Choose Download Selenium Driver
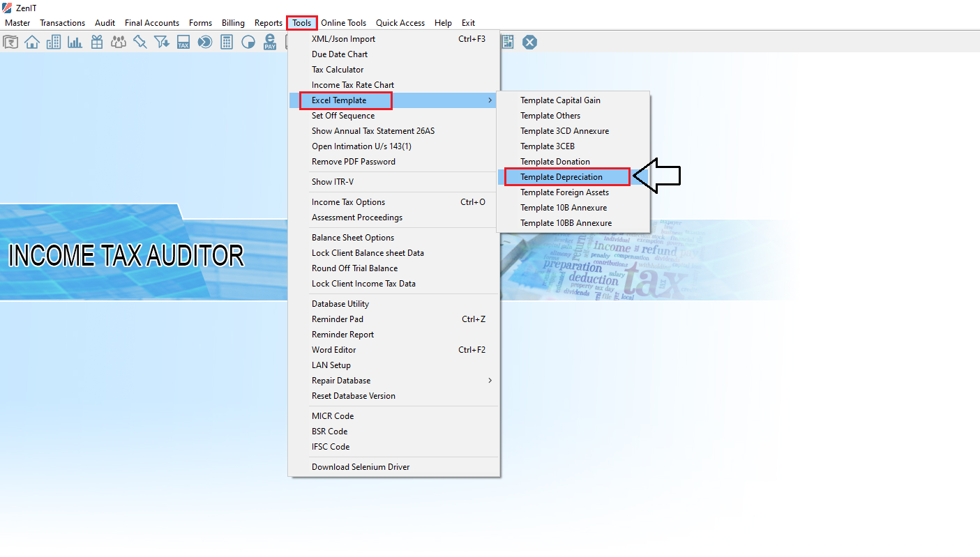This screenshot has width=980, height=557. 394,467
